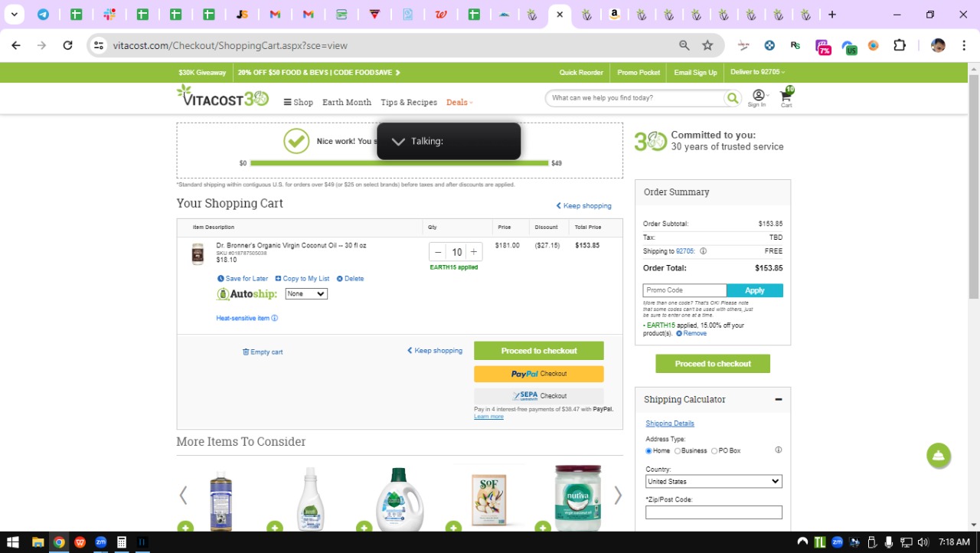Click the Zip/Post Code field
This screenshot has width=980, height=553.
714,512
